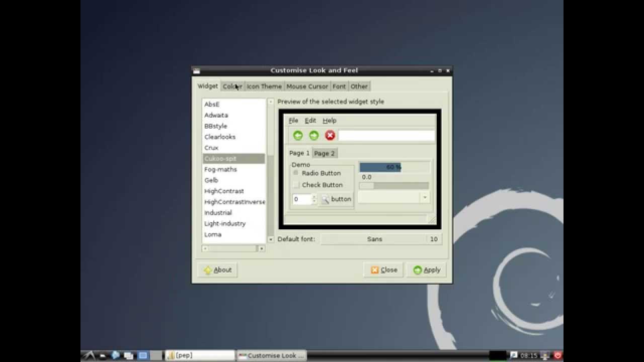Click the horizontal slider in the preview

tap(394, 186)
